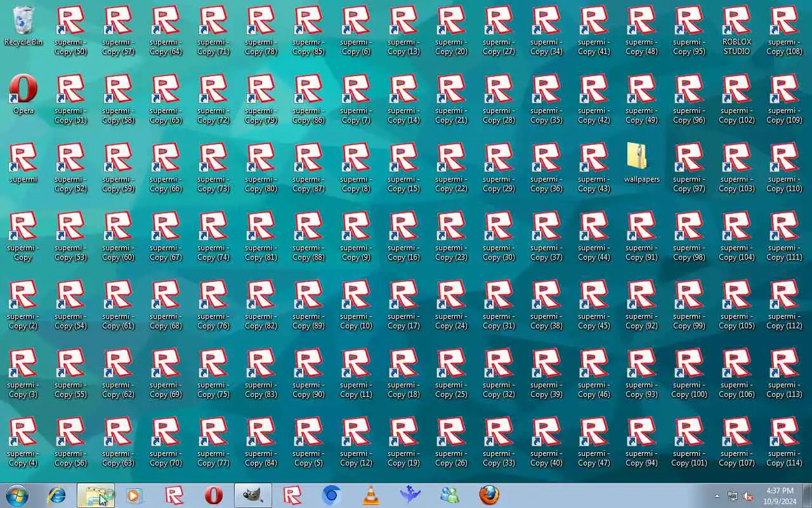Select supermi - Copy (114) shortcut
The image size is (812, 508).
point(785,442)
